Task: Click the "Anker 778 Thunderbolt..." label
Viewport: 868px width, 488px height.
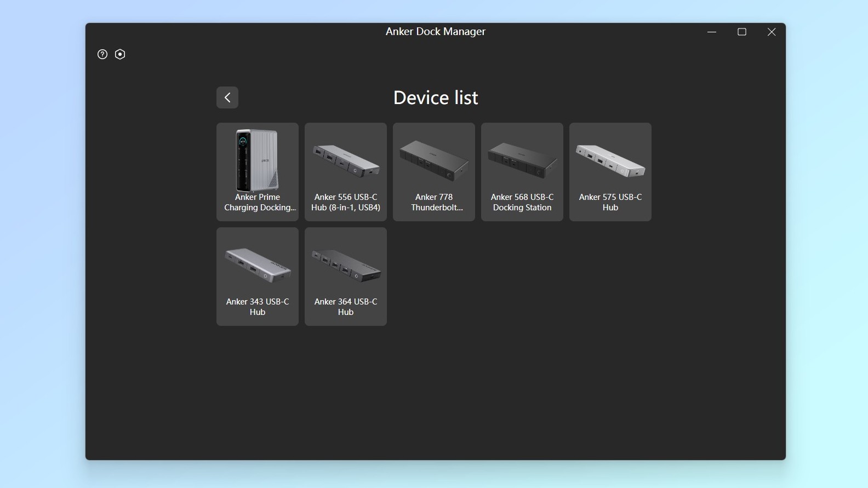Action: (x=434, y=202)
